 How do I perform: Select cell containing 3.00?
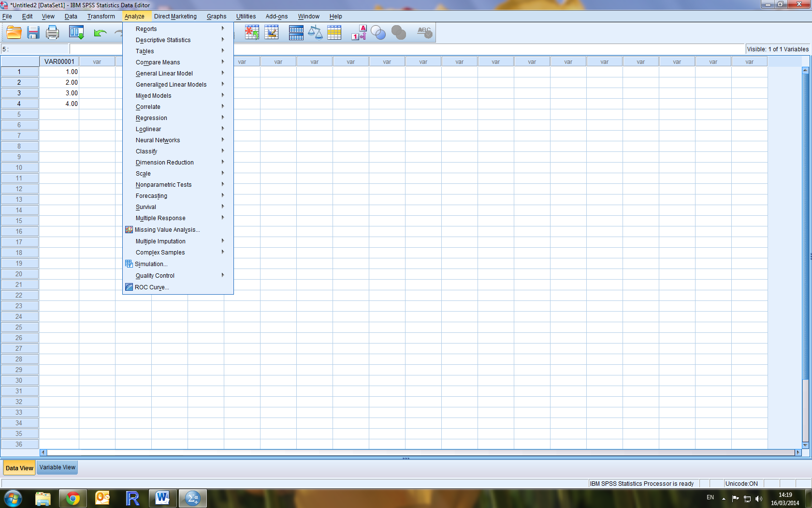[x=59, y=93]
